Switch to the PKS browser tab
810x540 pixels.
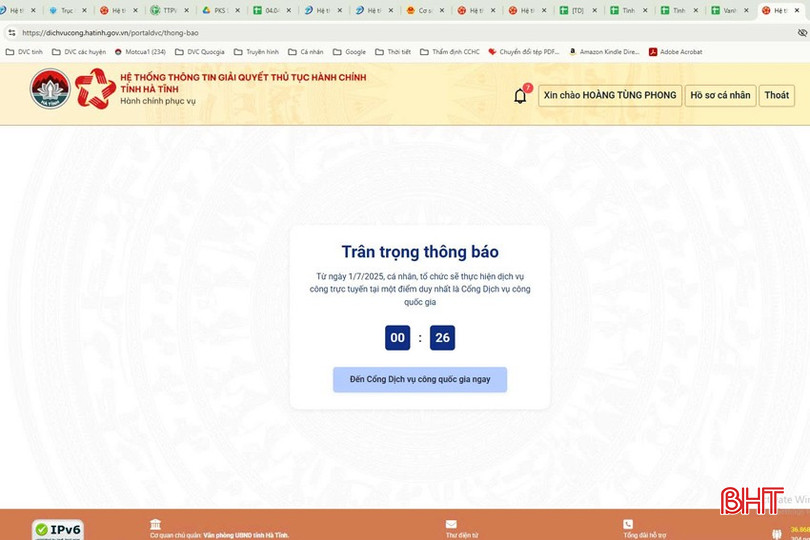215,11
